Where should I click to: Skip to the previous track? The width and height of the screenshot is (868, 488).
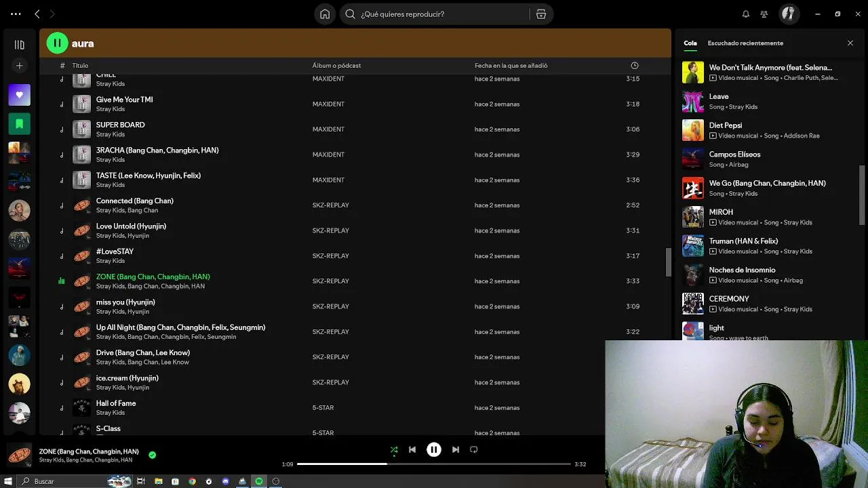coord(412,449)
